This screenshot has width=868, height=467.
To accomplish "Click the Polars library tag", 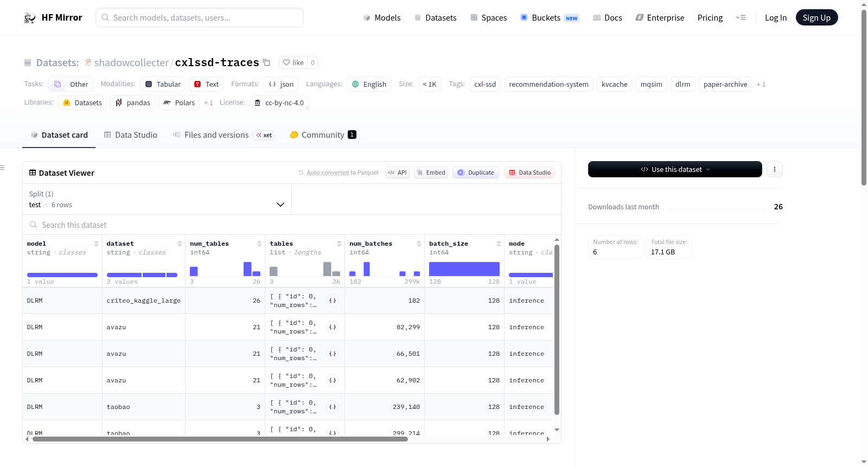I will (179, 103).
